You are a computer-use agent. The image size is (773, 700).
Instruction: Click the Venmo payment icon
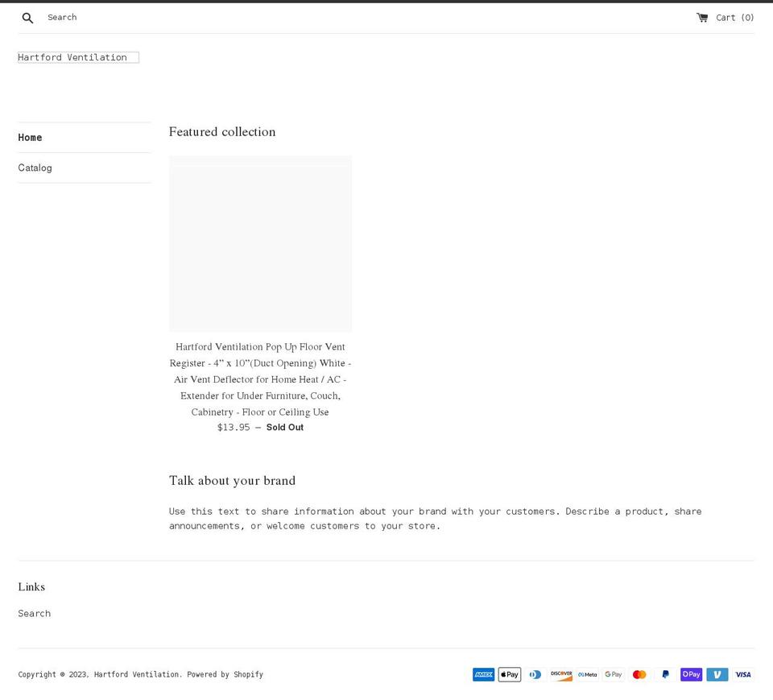click(717, 674)
